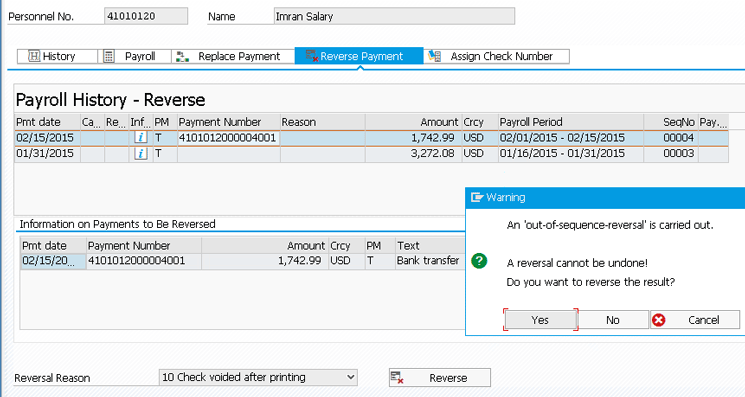Click the Replace Payment icon
This screenshot has width=745, height=397.
[182, 57]
